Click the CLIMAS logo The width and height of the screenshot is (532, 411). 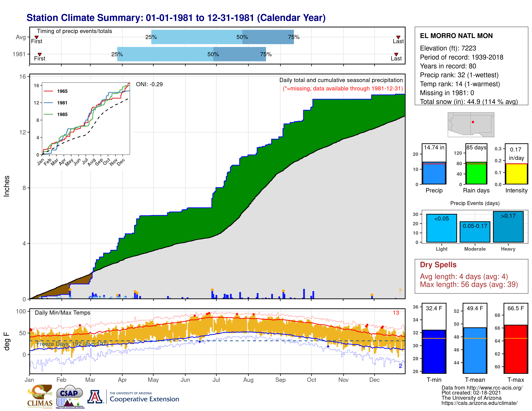pos(40,396)
